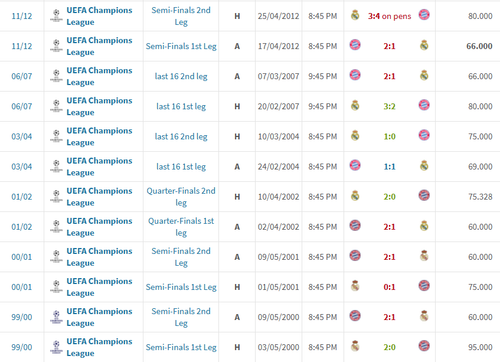Viewport: 500px width, 362px height.
Task: Click Real Madrid crest in 01/05/2001 row
Action: point(355,286)
